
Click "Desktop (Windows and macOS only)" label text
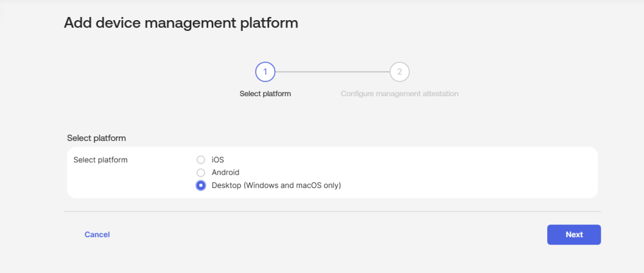tap(276, 186)
